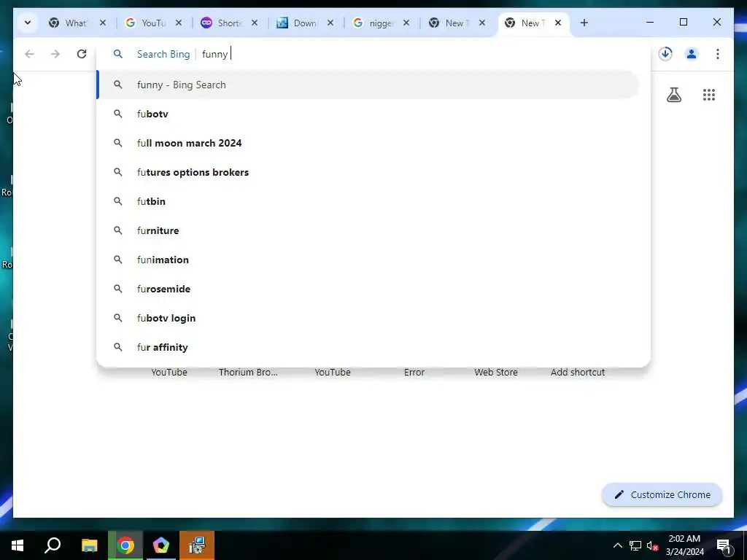Image resolution: width=747 pixels, height=560 pixels.
Task: Open the profile avatar icon
Action: coord(692,54)
